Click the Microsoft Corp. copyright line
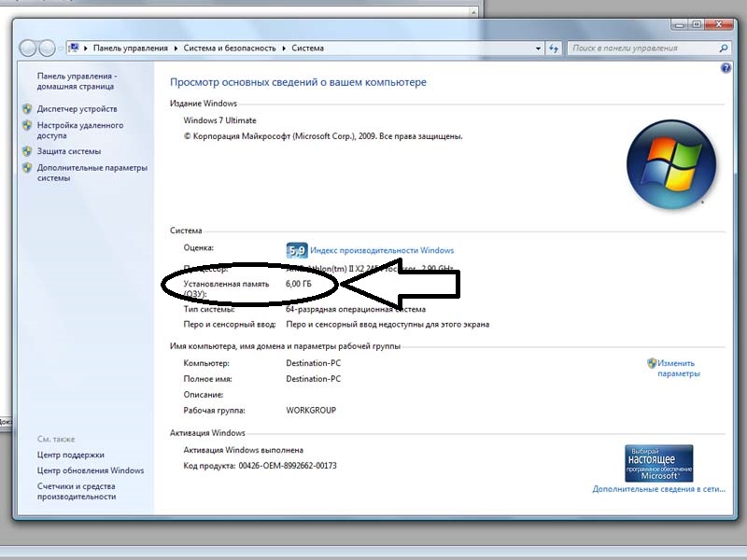 (x=323, y=136)
